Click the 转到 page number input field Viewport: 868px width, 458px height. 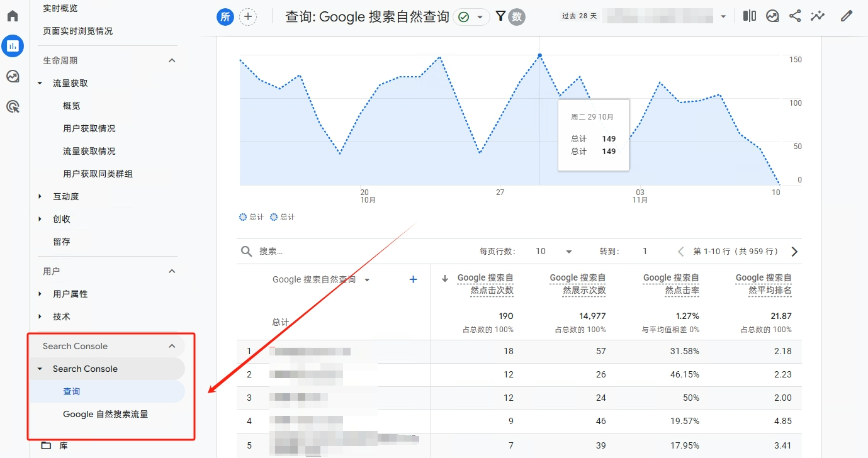point(645,251)
